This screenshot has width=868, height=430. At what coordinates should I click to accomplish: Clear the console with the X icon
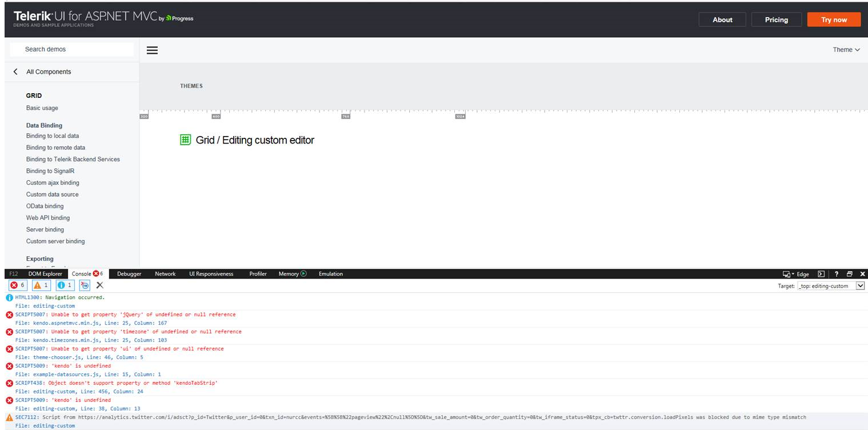pos(99,285)
